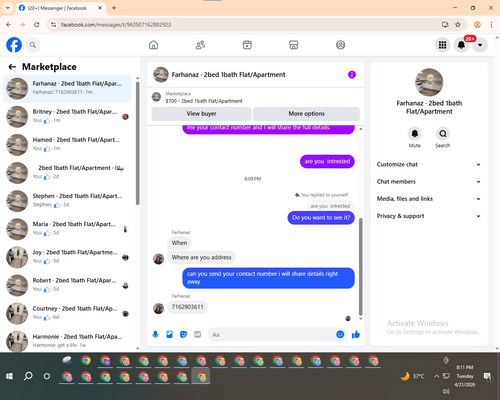Click 'Do you want to see it?' bubble
Image resolution: width=500 pixels, height=400 pixels.
pyautogui.click(x=321, y=218)
